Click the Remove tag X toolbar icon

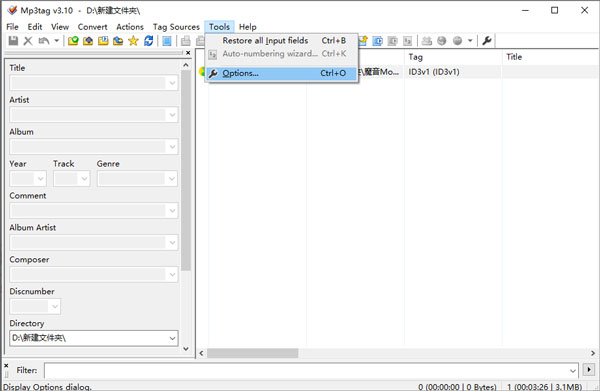pos(28,41)
